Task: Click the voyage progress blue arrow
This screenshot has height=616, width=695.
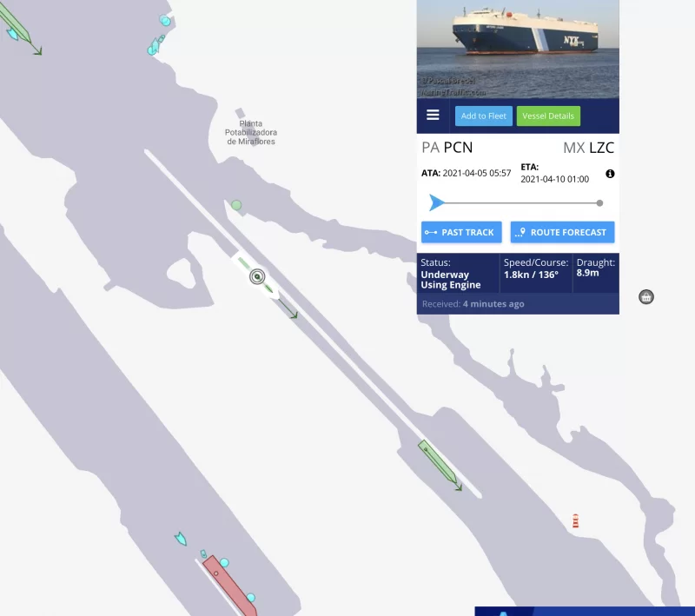Action: click(x=436, y=202)
